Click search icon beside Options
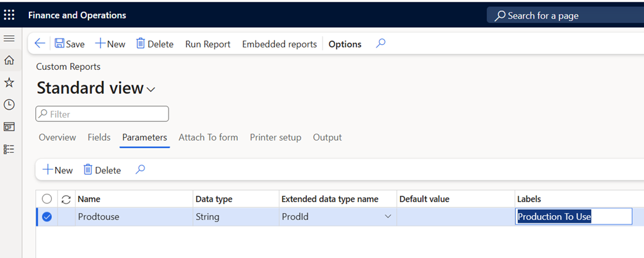This screenshot has width=644, height=258. tap(380, 44)
